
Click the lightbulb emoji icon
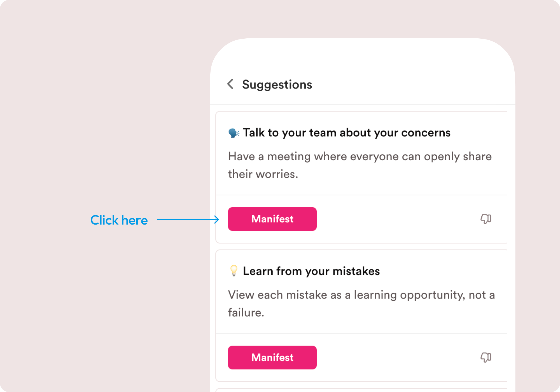[234, 271]
